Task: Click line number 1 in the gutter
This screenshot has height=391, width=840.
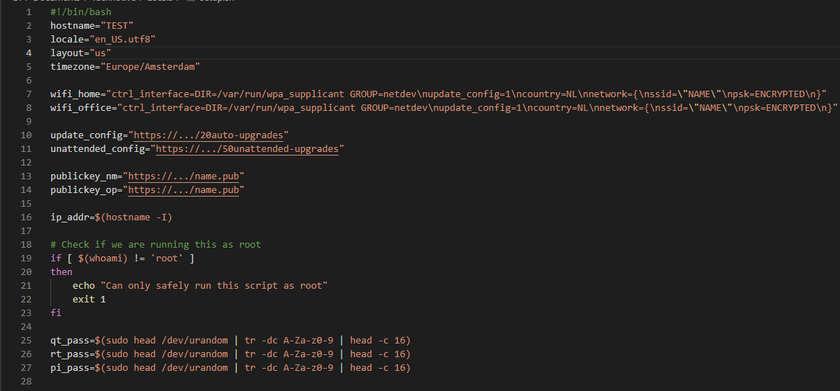Action: (28, 12)
